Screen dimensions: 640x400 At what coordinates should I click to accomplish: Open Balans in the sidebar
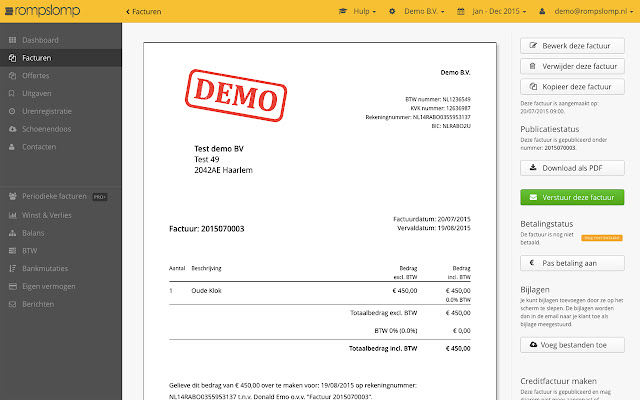61,233
